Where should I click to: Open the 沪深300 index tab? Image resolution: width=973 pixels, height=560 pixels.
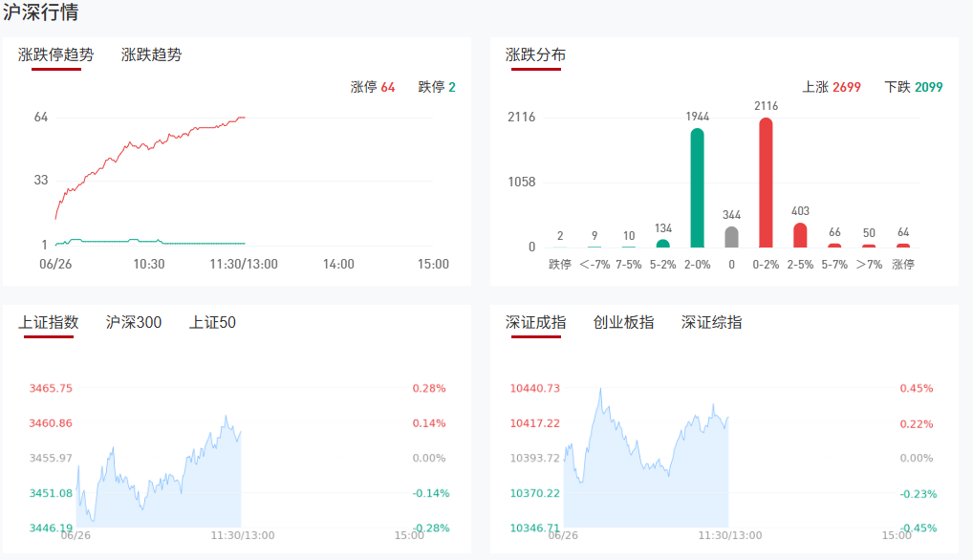[134, 322]
